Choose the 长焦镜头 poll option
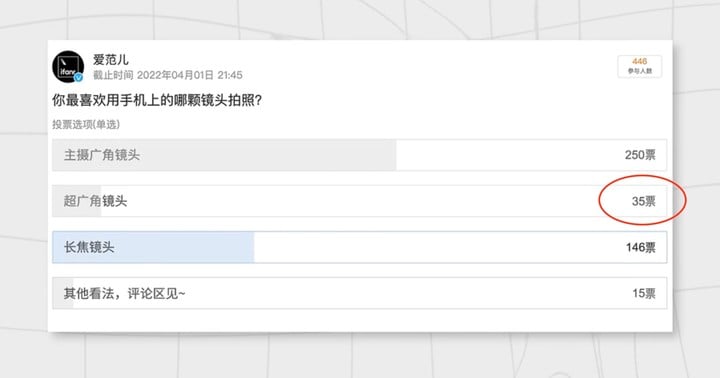The image size is (720, 378). (360, 247)
